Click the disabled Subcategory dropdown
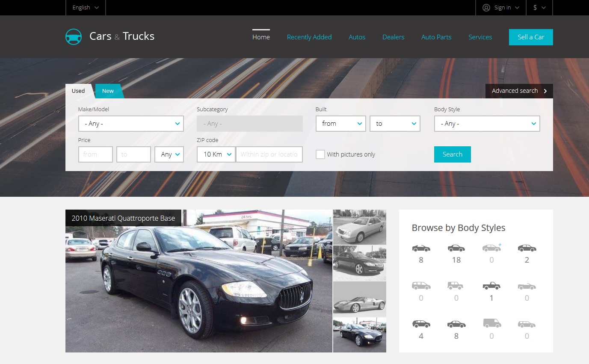This screenshot has height=364, width=589. 250,124
